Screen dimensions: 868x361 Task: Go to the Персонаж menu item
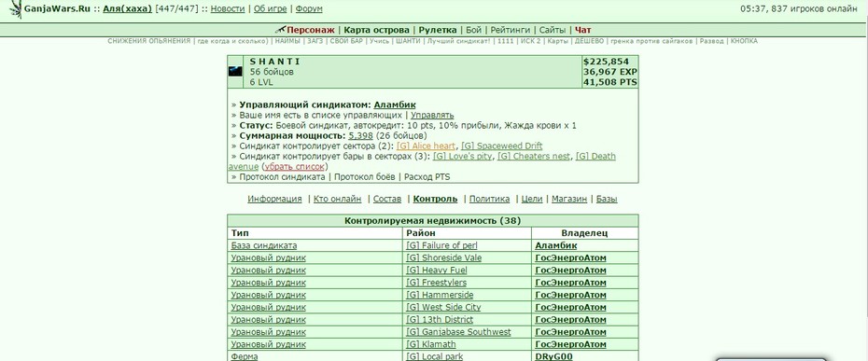[311, 30]
